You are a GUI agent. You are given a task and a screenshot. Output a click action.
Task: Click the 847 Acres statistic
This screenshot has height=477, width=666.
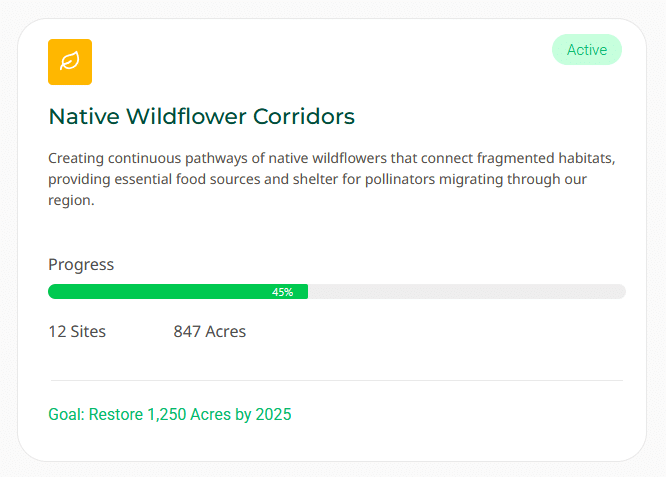coord(209,332)
